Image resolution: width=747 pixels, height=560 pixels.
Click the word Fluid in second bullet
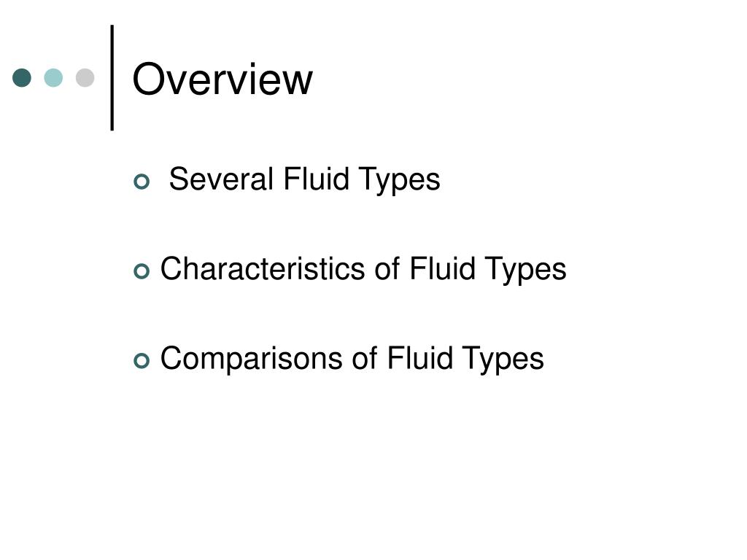click(442, 268)
